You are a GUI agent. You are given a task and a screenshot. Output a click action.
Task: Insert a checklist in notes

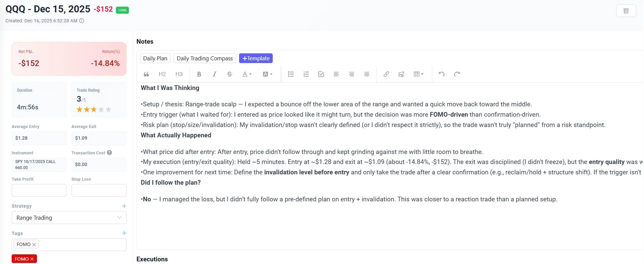tap(321, 74)
